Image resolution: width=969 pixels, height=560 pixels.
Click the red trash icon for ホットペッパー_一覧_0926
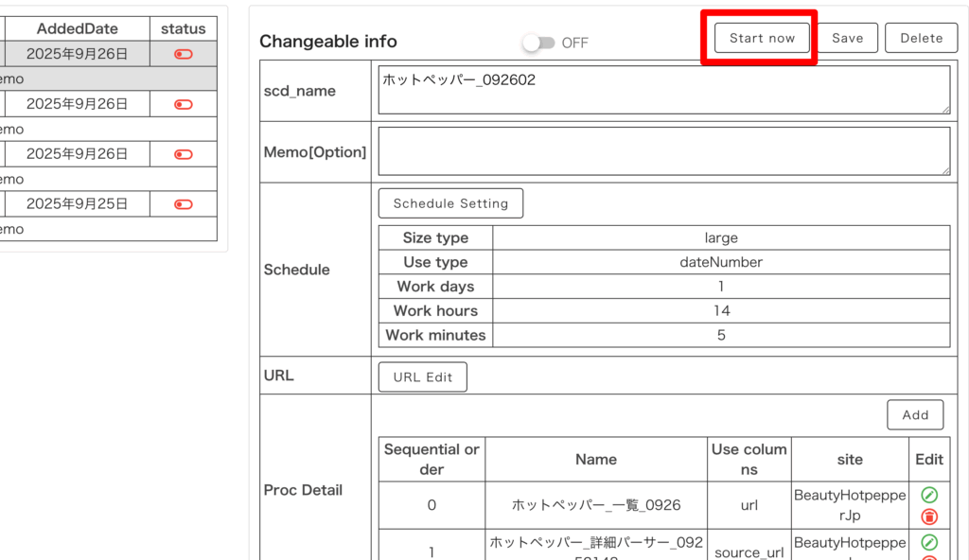pos(929,516)
